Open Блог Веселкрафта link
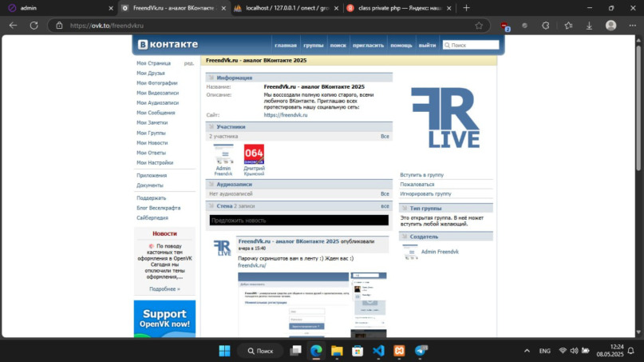This screenshot has width=644, height=362. click(x=159, y=208)
